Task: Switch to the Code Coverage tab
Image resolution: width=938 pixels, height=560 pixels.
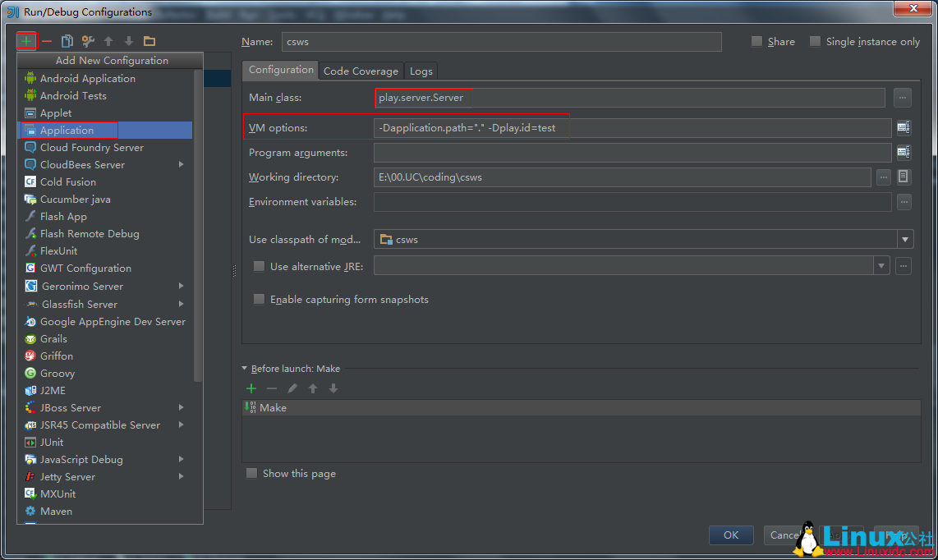Action: coord(361,71)
